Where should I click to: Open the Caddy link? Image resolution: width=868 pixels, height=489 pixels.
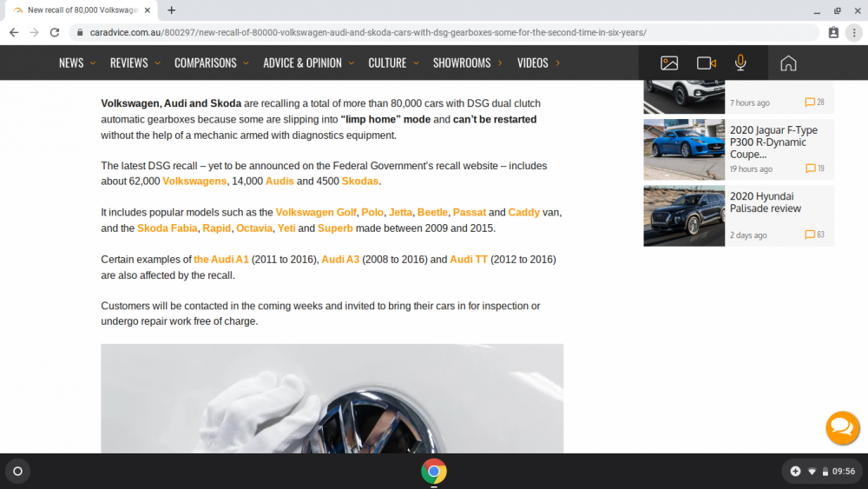pos(523,212)
